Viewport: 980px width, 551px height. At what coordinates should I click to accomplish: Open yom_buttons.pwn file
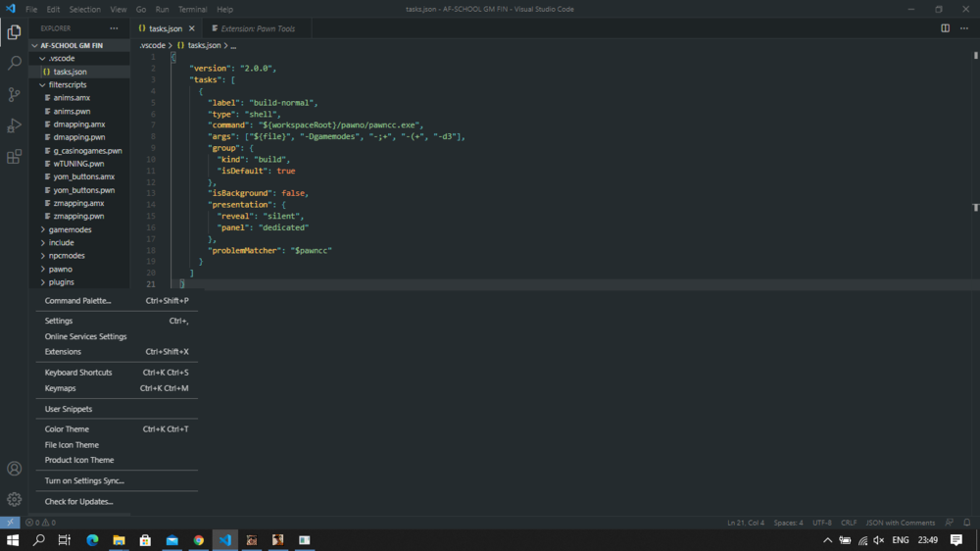pyautogui.click(x=80, y=190)
